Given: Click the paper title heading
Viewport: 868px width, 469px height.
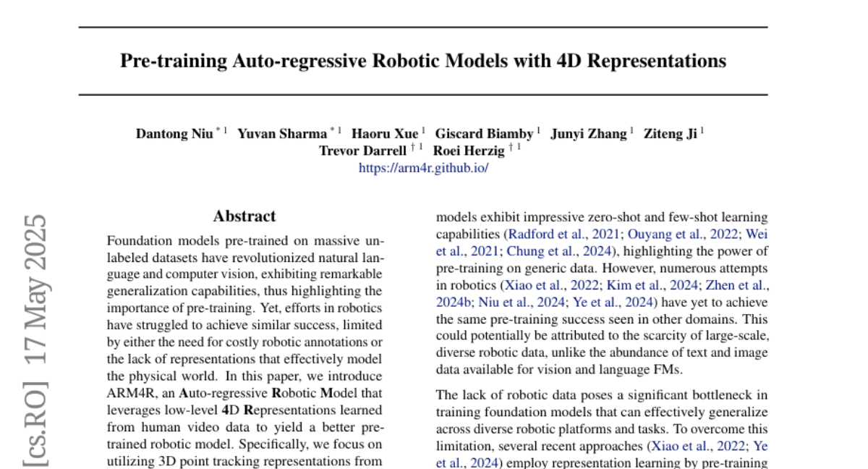Looking at the screenshot, I should (x=422, y=61).
